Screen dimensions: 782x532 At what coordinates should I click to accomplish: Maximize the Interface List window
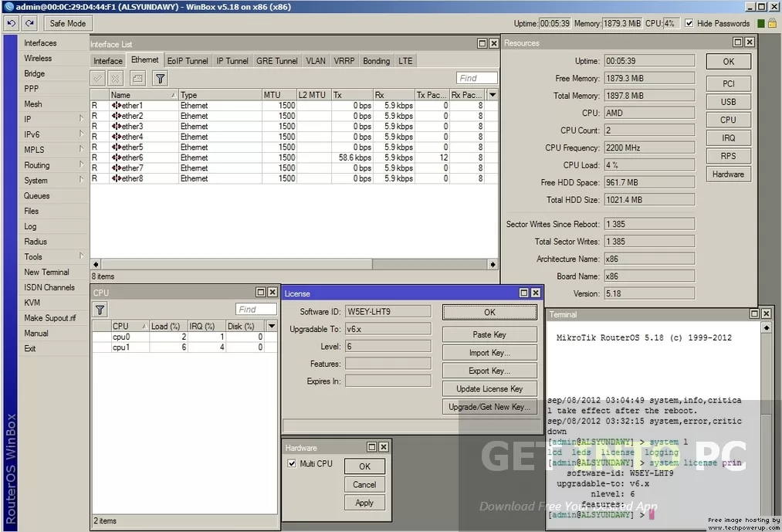pos(482,43)
